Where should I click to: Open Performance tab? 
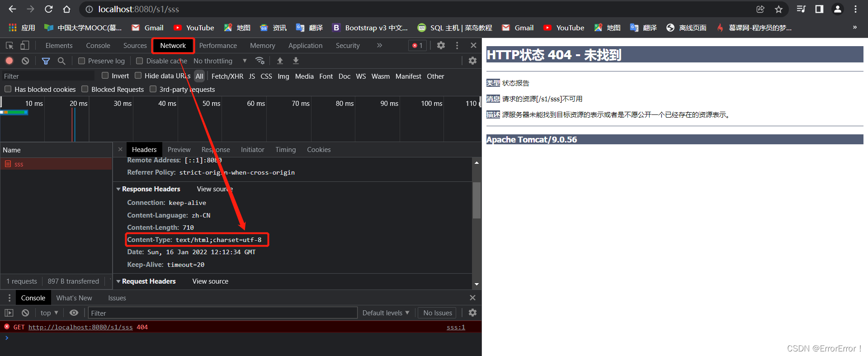point(218,45)
